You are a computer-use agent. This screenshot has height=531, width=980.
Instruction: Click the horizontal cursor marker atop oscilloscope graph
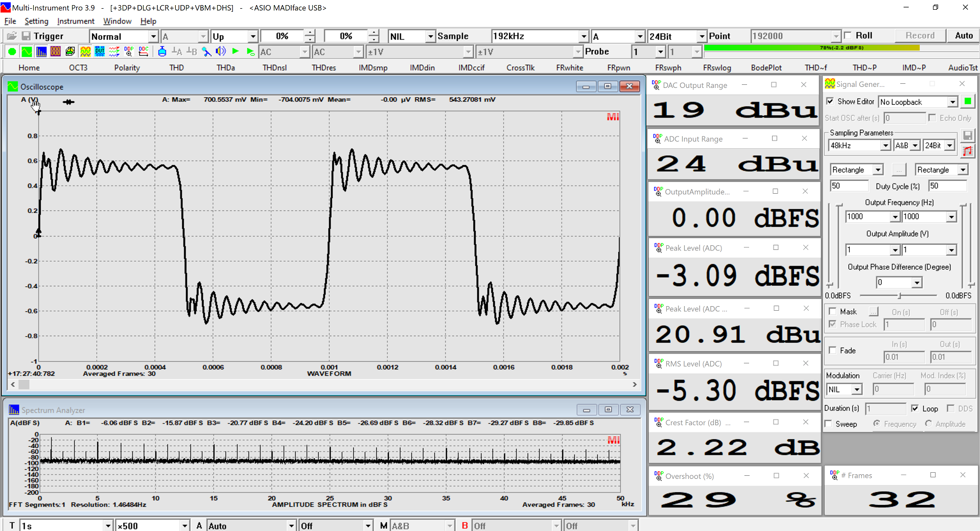point(68,102)
